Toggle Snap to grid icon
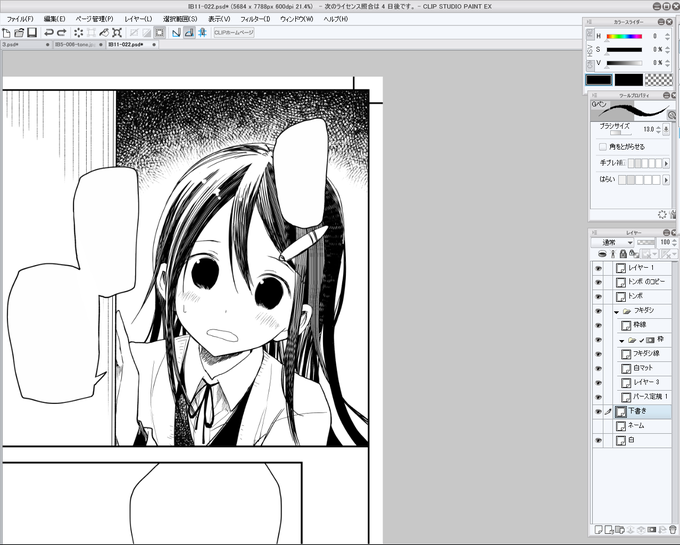Image resolution: width=680 pixels, height=545 pixels. 203,33
